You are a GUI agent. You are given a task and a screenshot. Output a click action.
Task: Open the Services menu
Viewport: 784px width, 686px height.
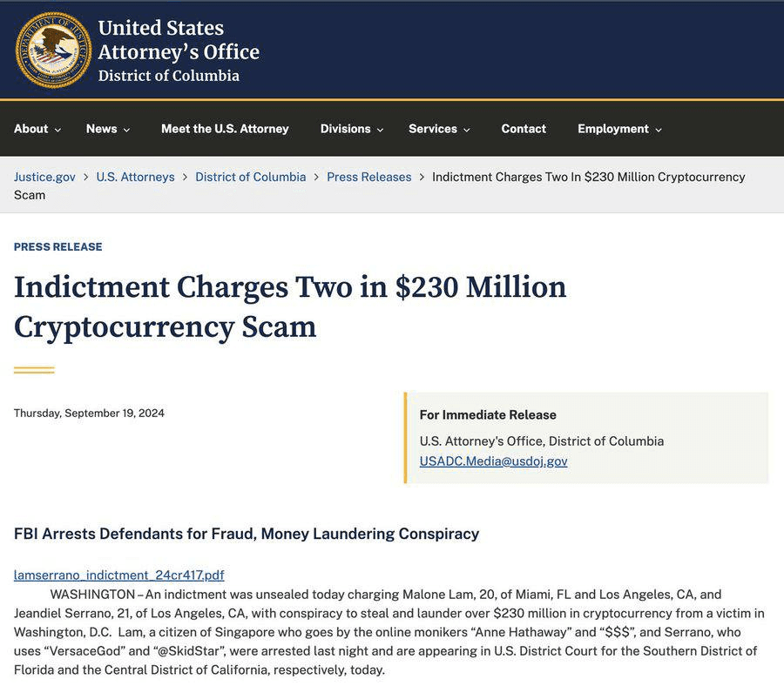coord(439,129)
